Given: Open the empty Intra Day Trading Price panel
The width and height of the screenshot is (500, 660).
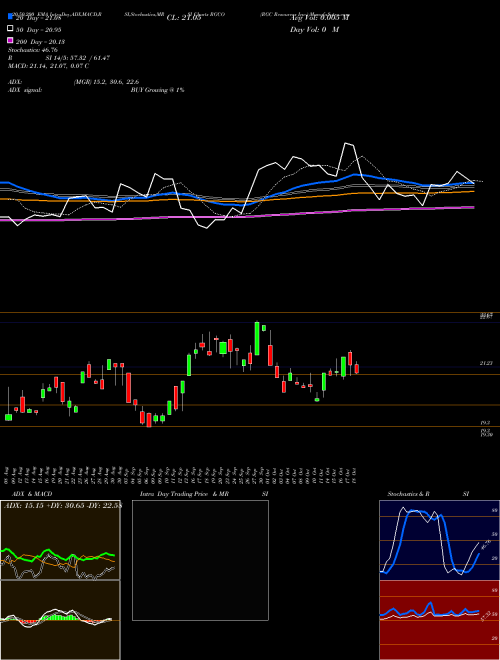Looking at the screenshot, I should [x=200, y=560].
